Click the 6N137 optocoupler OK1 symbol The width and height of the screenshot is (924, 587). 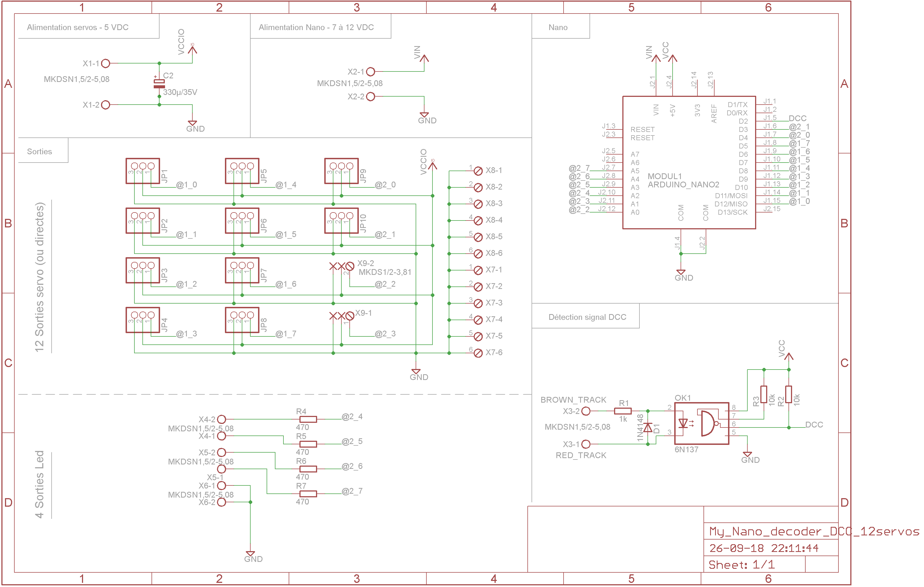(x=702, y=424)
